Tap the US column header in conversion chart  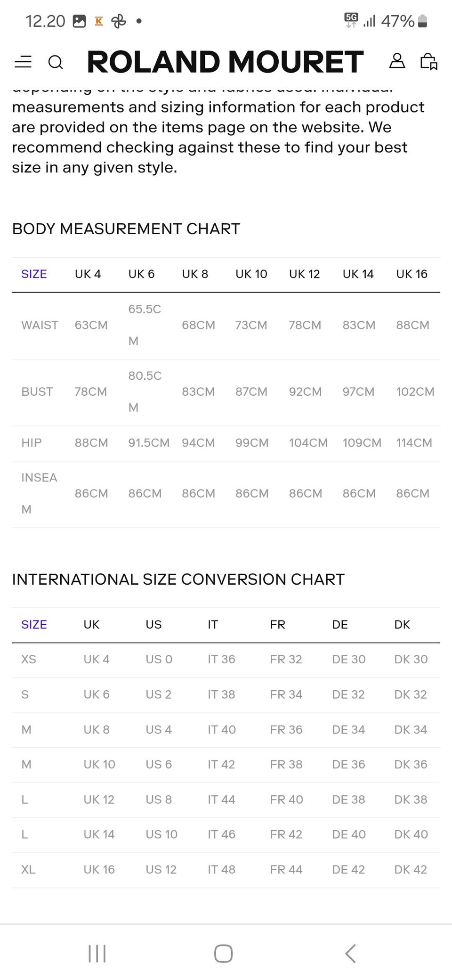[153, 625]
